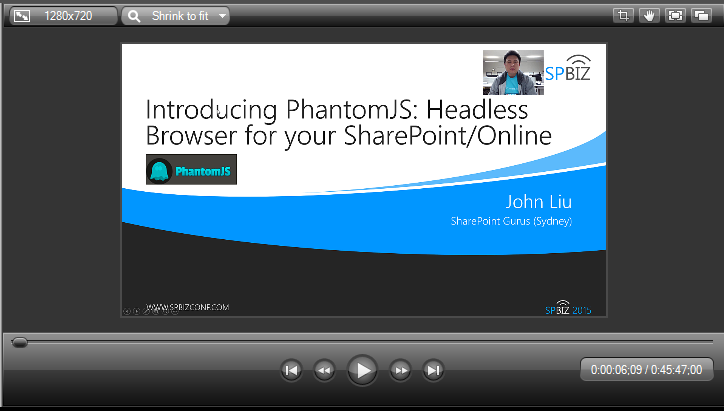The width and height of the screenshot is (724, 411).
Task: Enable the Pan hand tool
Action: [x=650, y=16]
